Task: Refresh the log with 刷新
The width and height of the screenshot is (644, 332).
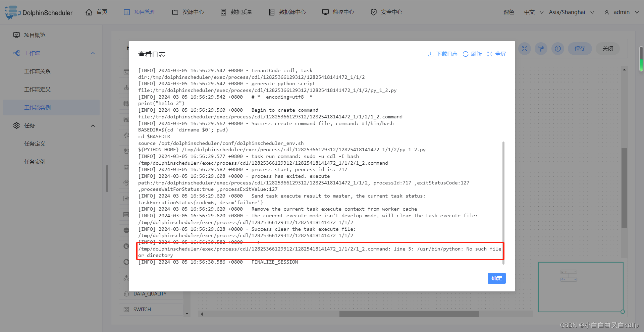Action: 472,54
